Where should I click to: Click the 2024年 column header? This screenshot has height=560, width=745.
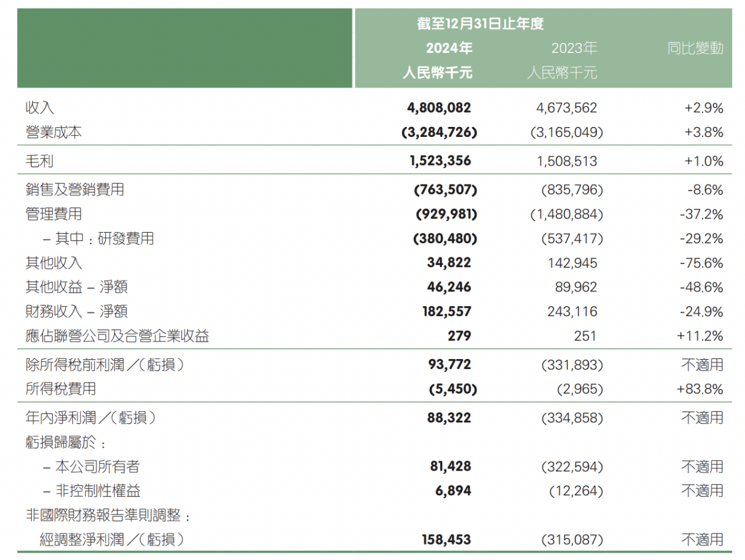(449, 48)
